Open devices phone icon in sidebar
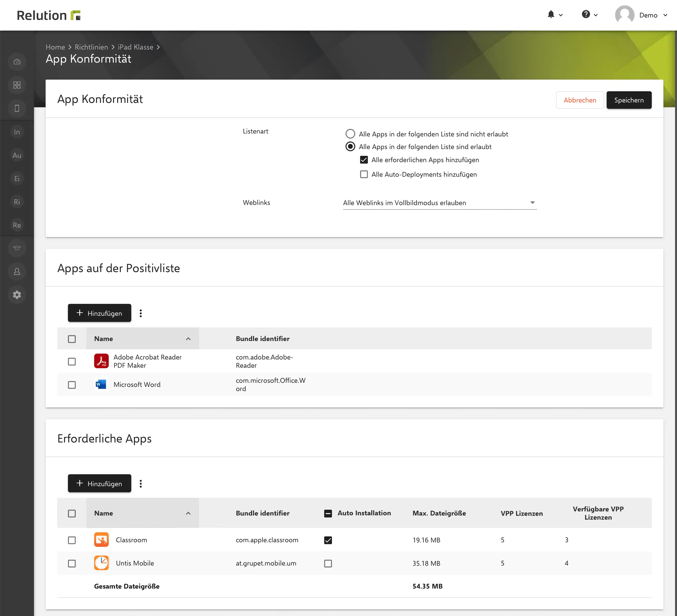 point(17,108)
